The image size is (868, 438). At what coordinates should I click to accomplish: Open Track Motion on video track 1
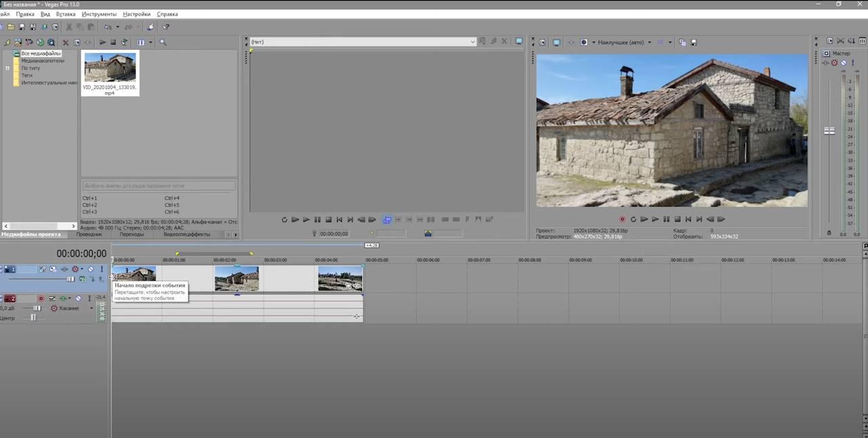(x=53, y=269)
